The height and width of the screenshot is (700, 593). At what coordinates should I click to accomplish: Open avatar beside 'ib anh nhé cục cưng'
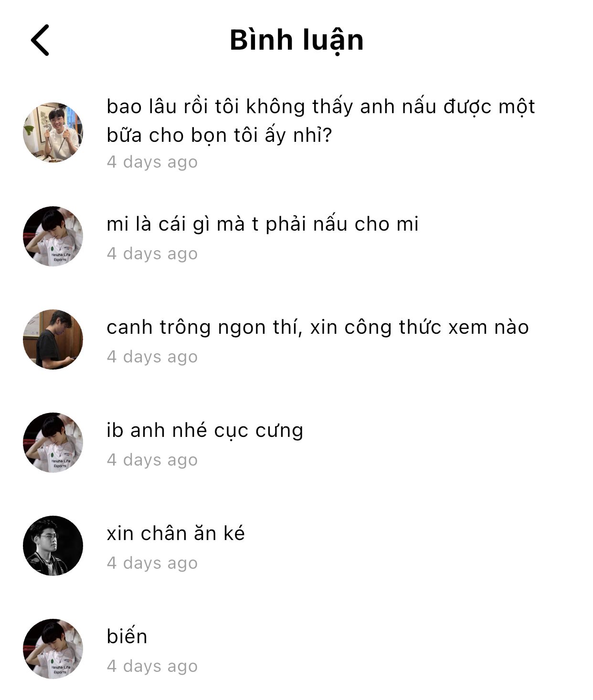pyautogui.click(x=53, y=443)
